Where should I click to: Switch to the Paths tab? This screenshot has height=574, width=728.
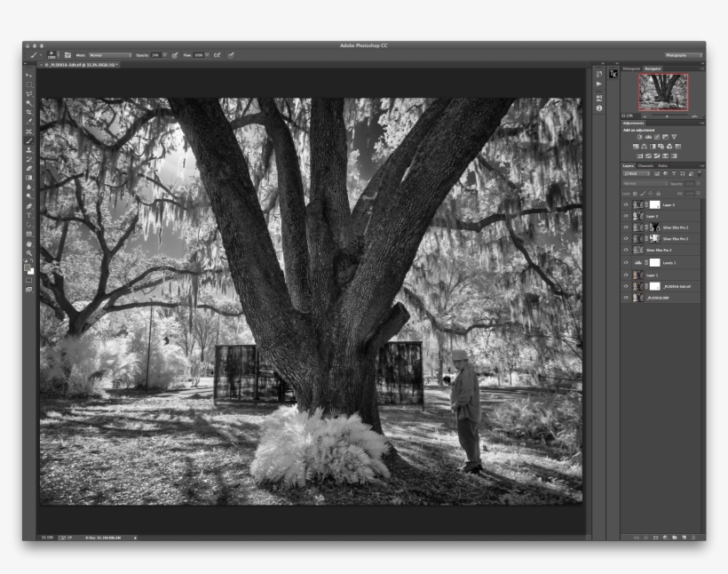[662, 165]
